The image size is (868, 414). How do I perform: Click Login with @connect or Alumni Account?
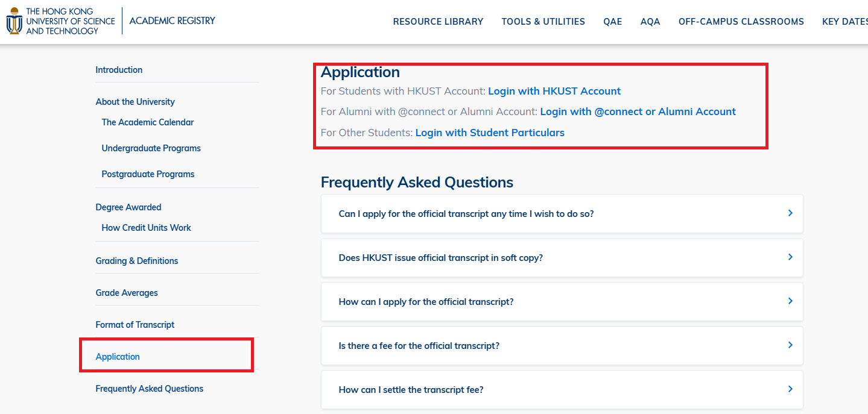point(638,111)
